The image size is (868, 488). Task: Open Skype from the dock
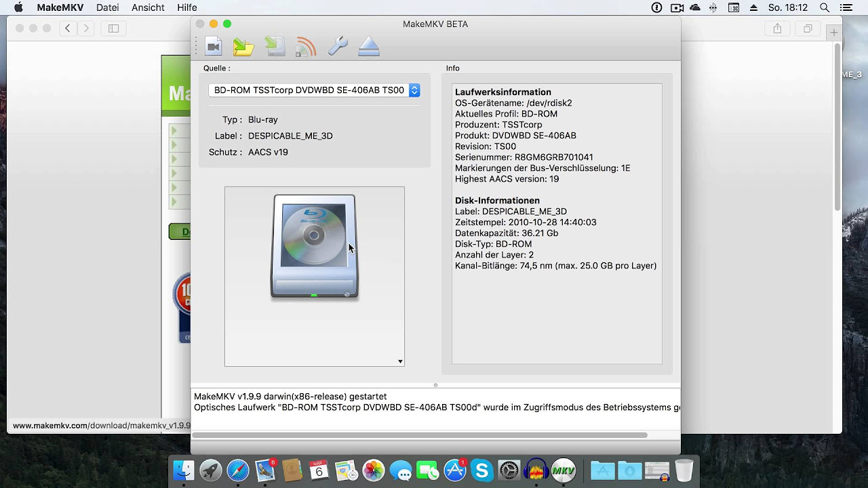tap(482, 470)
